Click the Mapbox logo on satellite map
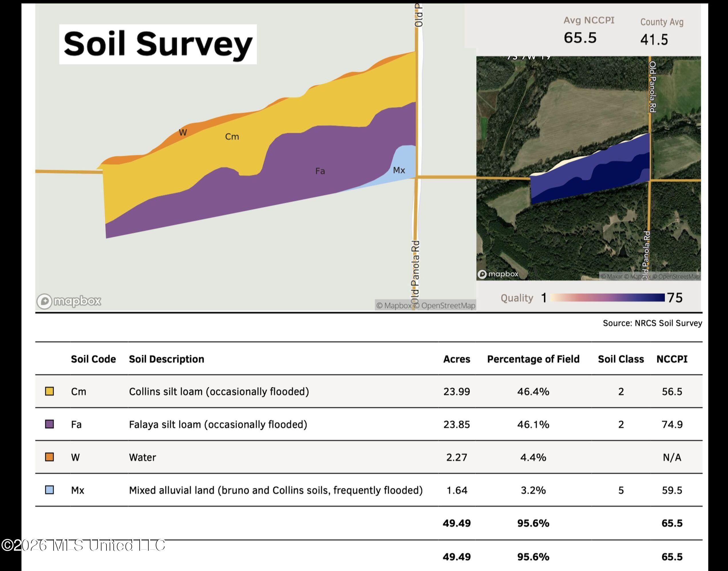 coord(498,274)
